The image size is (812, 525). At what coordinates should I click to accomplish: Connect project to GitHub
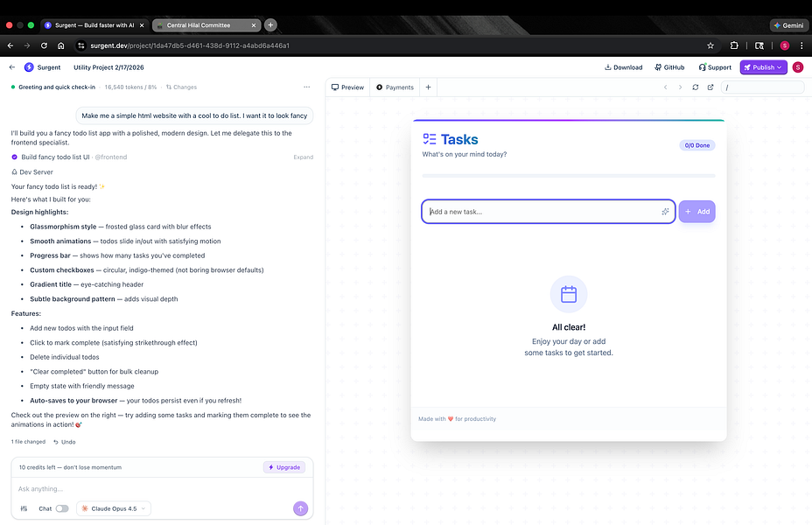[x=669, y=67]
